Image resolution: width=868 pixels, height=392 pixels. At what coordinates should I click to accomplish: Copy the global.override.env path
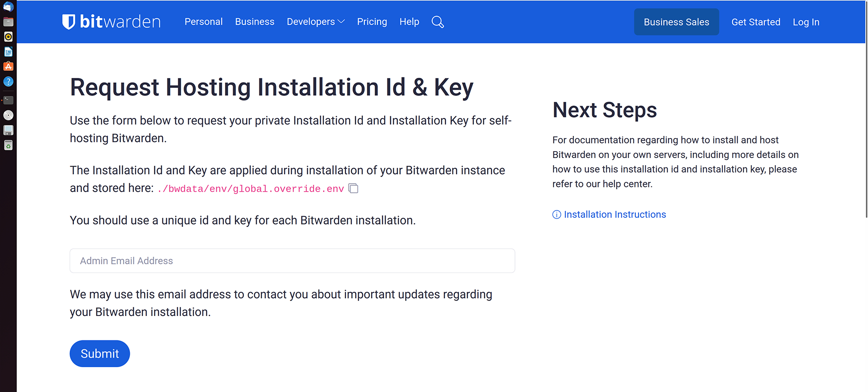click(x=353, y=188)
